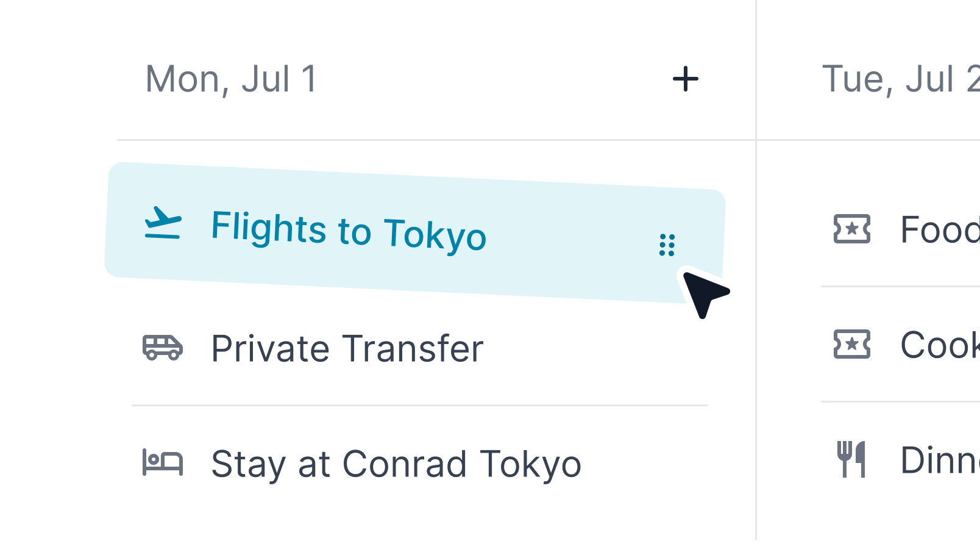The width and height of the screenshot is (980, 549).
Task: Click the plus icon beside Mon, Jul 1
Action: tap(686, 79)
